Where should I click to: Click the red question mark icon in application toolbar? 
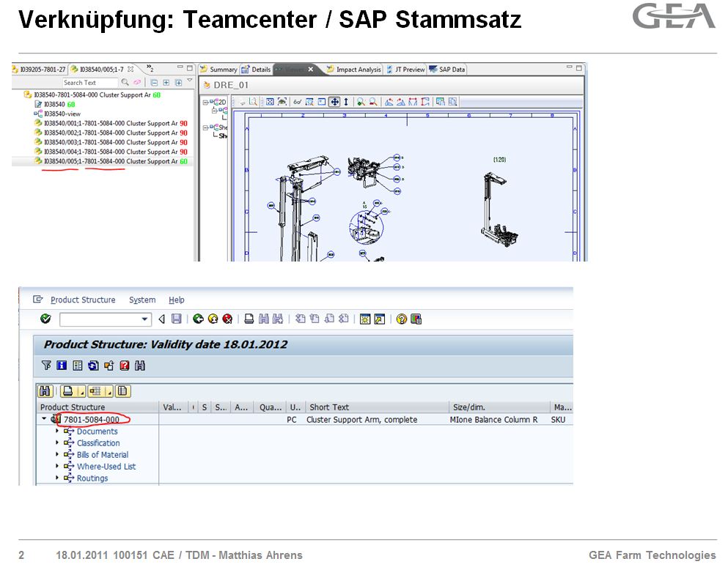[125, 366]
